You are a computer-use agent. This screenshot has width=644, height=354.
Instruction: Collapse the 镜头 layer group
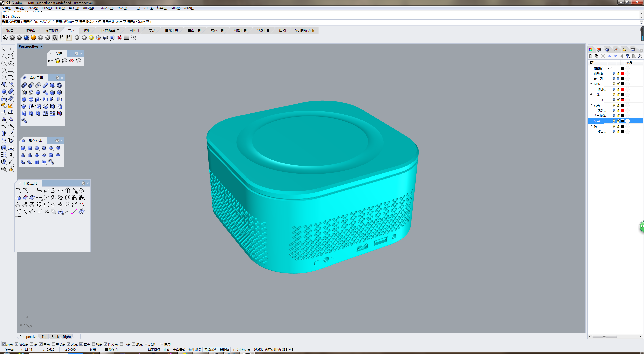[591, 105]
